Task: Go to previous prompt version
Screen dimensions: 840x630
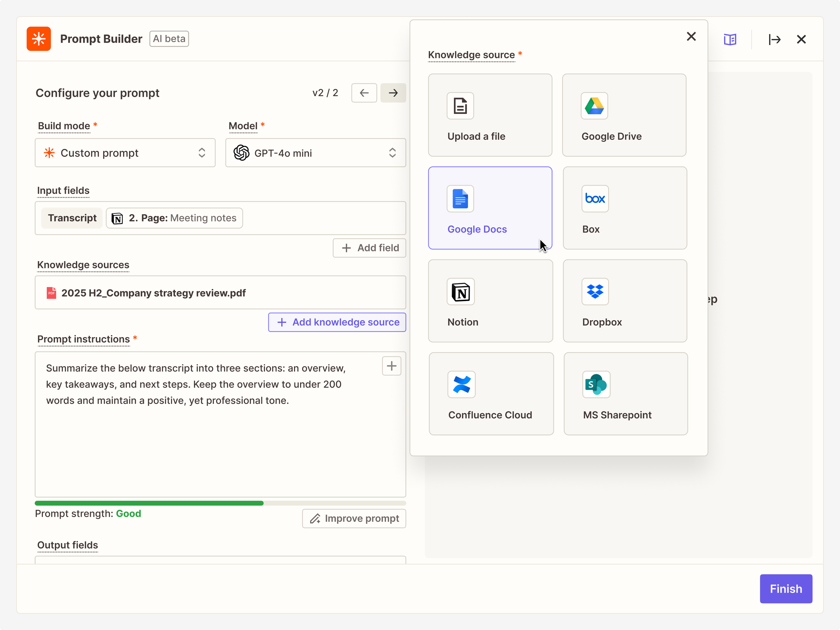Action: click(x=364, y=93)
